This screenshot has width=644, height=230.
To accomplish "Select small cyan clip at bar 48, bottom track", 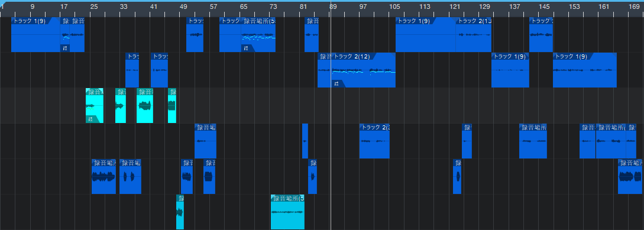I will (x=180, y=212).
